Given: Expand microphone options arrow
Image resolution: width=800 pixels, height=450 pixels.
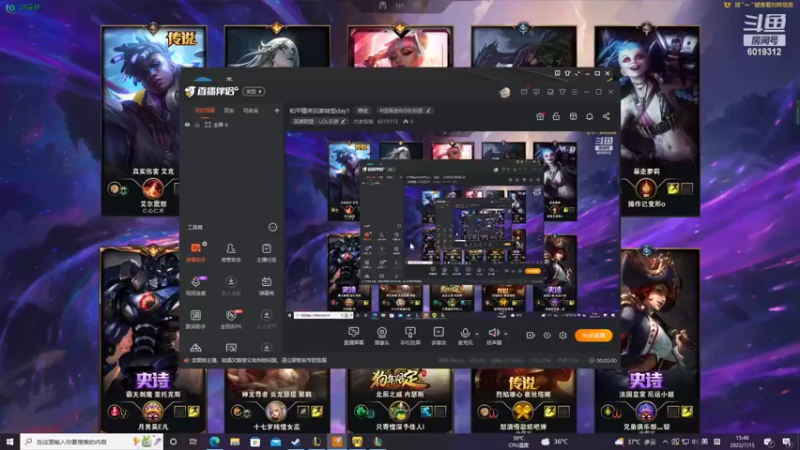Looking at the screenshot, I should [477, 334].
